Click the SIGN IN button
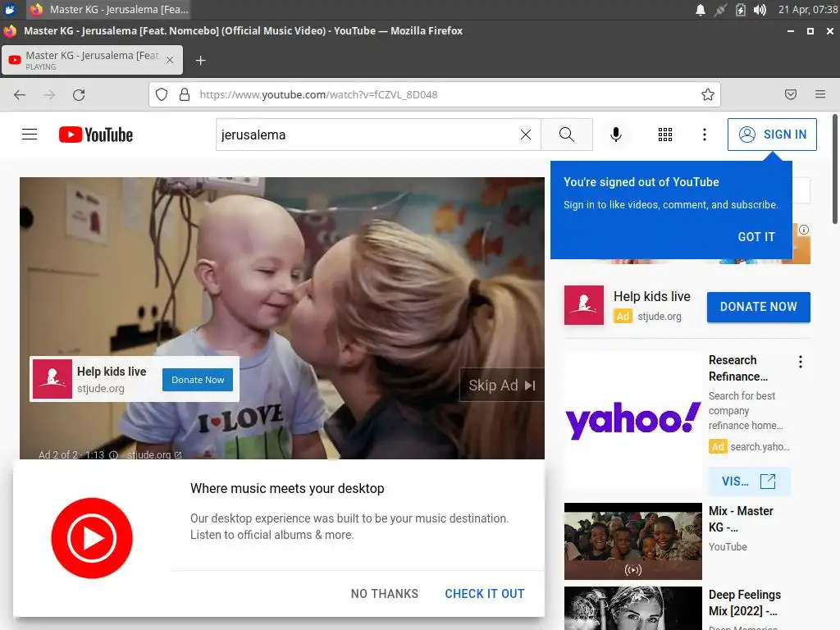Viewport: 840px width, 630px height. [772, 135]
